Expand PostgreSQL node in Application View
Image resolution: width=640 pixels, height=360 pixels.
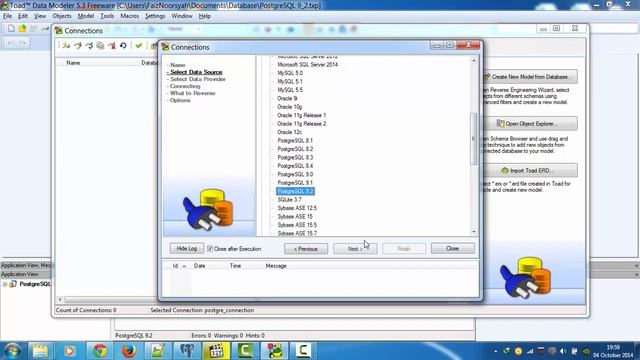pyautogui.click(x=4, y=284)
